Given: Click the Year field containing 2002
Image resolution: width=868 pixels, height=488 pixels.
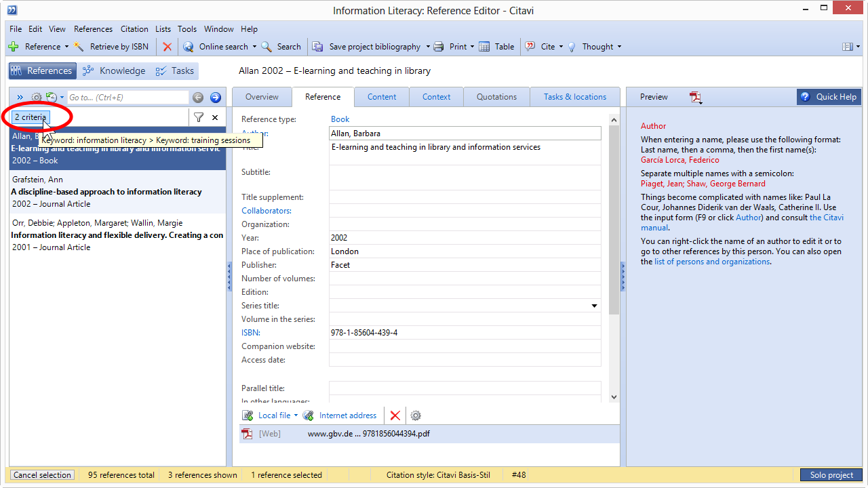Looking at the screenshot, I should pos(465,238).
